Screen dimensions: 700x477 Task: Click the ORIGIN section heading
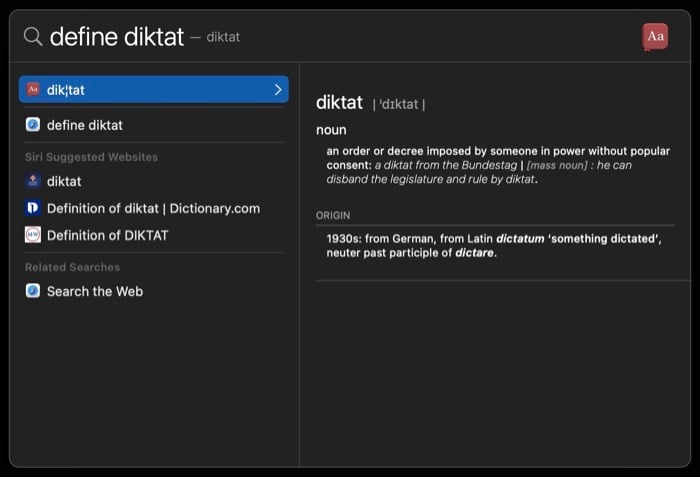coord(333,215)
